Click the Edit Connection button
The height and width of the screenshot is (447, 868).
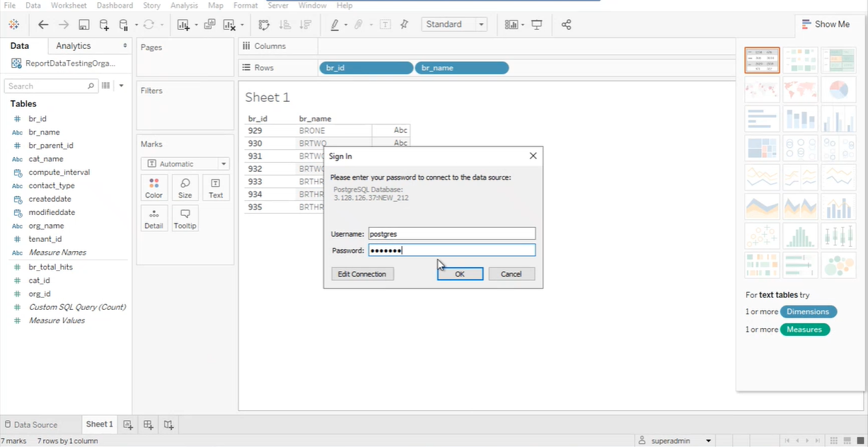click(362, 274)
